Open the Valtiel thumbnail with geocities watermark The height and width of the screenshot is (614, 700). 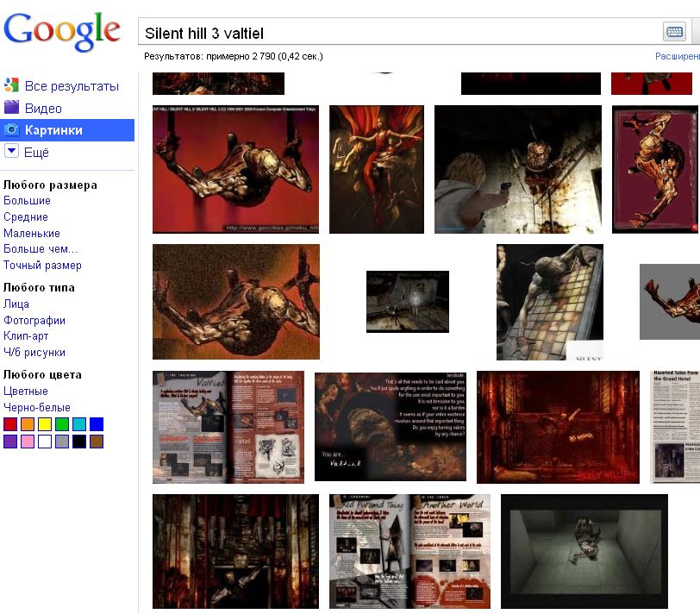pos(235,169)
